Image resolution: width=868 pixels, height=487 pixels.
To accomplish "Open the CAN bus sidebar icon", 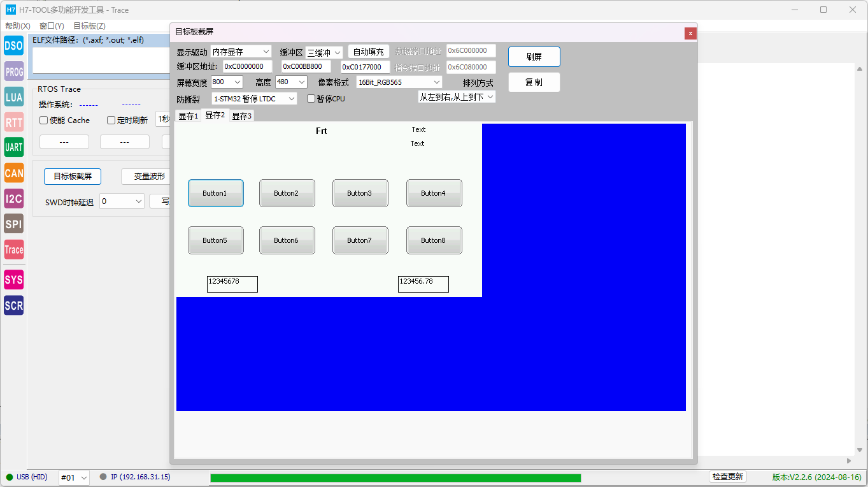I will (x=13, y=173).
